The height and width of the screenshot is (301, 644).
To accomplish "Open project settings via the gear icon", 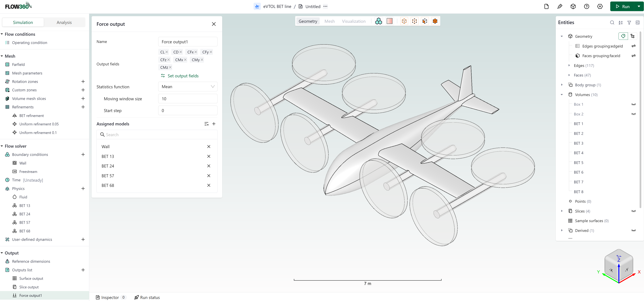I will click(600, 6).
